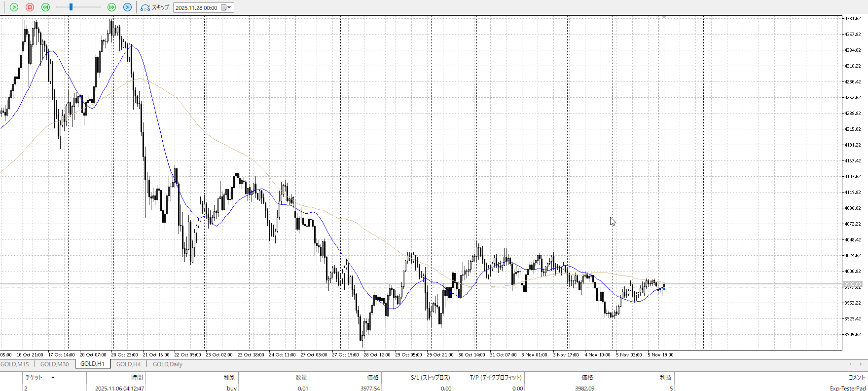Select the buy order ticket 2 row
868x391 pixels.
pos(197,388)
